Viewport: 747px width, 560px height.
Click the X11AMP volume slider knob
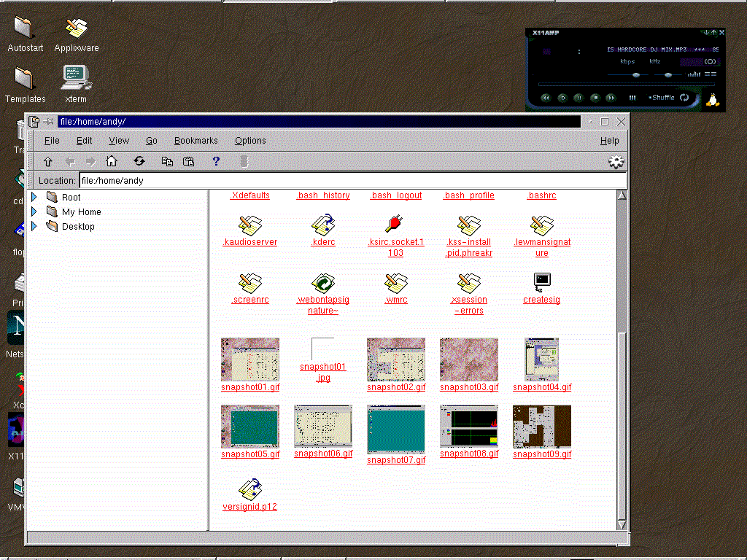click(636, 74)
